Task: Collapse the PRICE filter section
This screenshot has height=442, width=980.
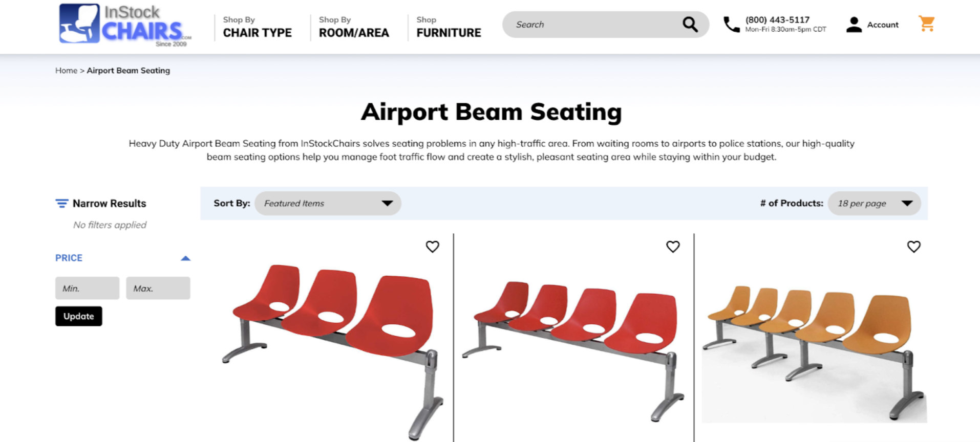Action: (185, 258)
